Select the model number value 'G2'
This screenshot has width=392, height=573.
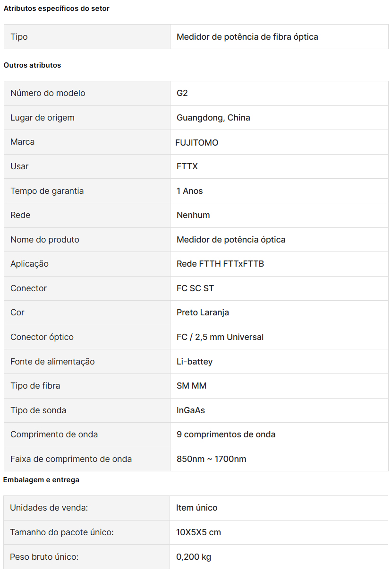182,93
